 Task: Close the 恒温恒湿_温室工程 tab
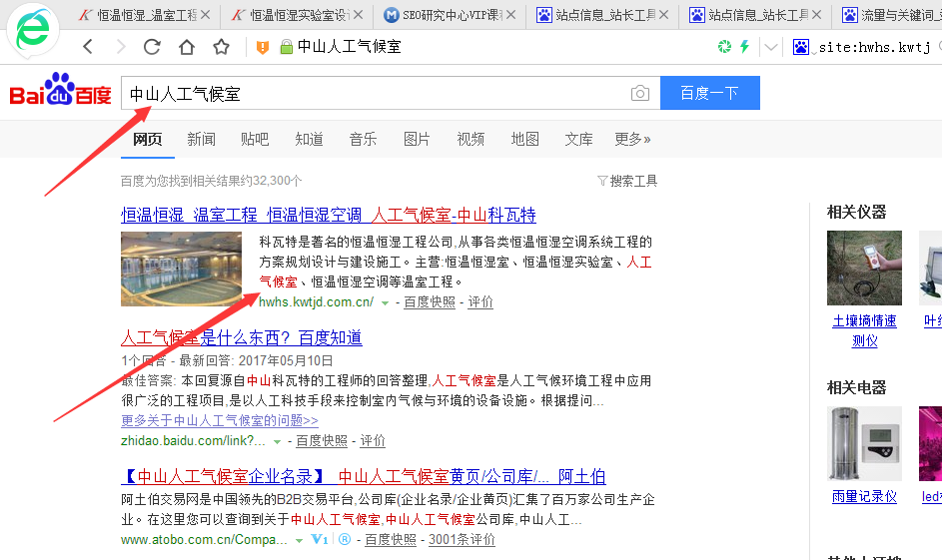point(206,15)
